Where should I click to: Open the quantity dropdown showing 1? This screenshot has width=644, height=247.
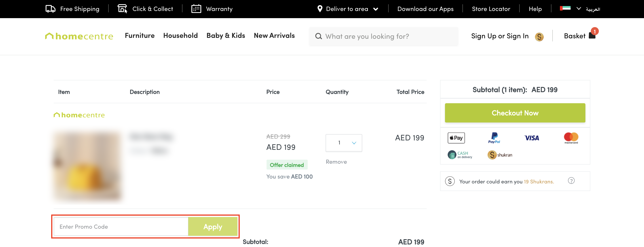(344, 143)
